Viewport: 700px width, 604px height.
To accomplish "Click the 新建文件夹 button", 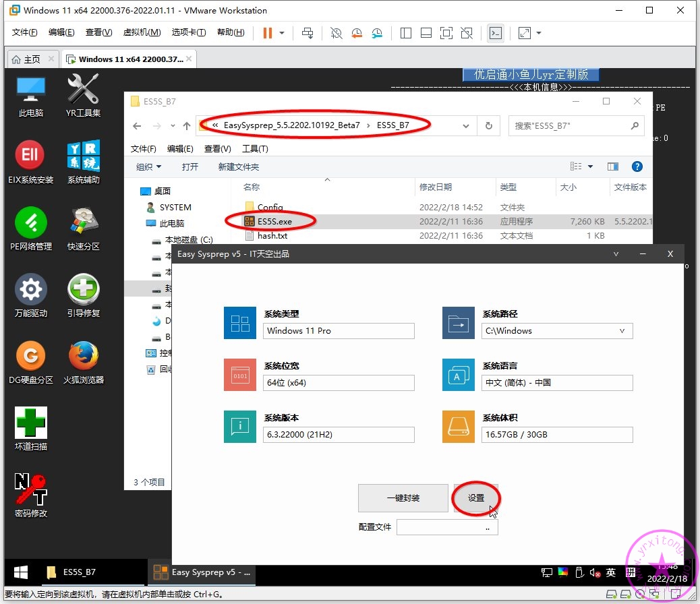I will tap(239, 167).
